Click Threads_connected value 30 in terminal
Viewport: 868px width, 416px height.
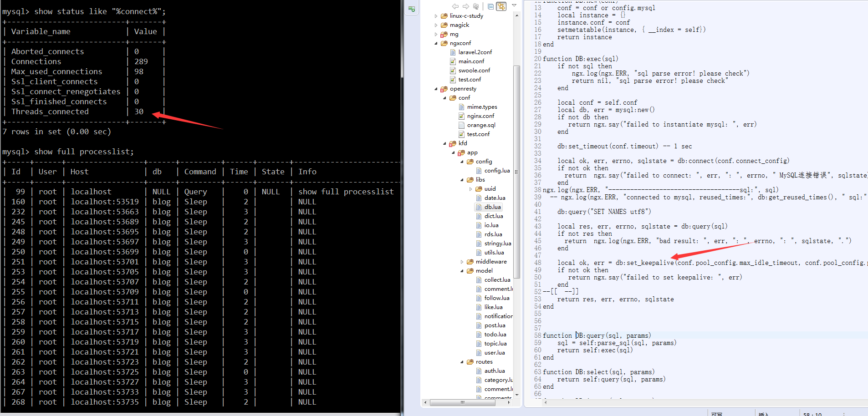pos(139,112)
